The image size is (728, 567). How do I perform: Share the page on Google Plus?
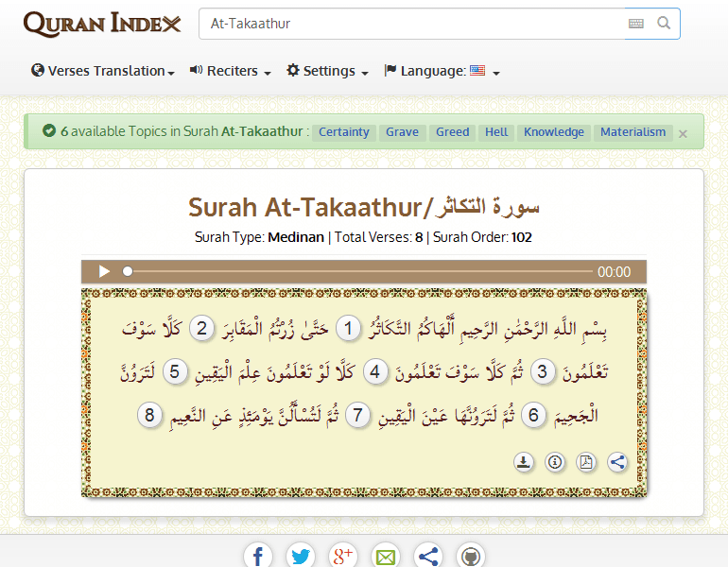[x=342, y=556]
